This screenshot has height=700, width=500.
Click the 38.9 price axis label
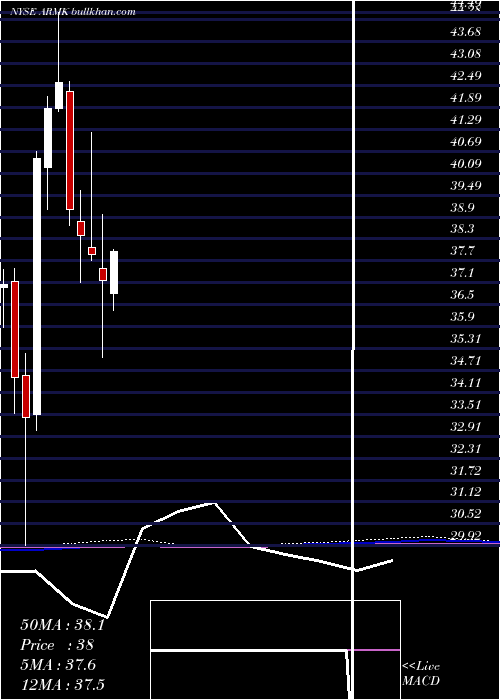(x=462, y=207)
